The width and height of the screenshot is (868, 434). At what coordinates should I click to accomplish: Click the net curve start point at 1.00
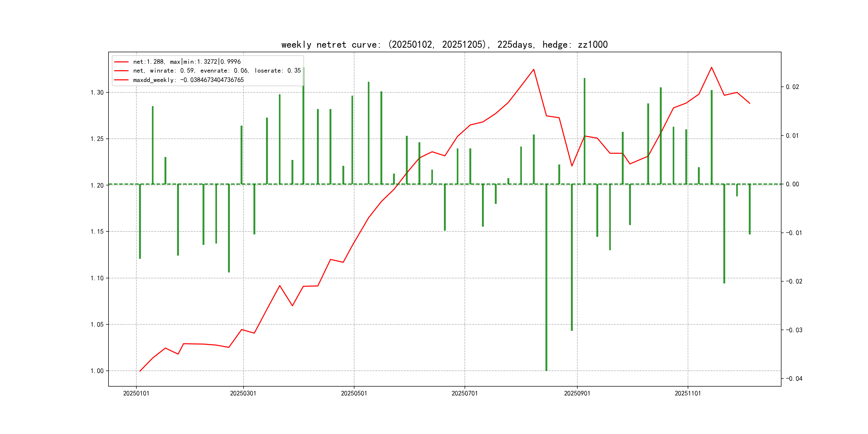140,371
